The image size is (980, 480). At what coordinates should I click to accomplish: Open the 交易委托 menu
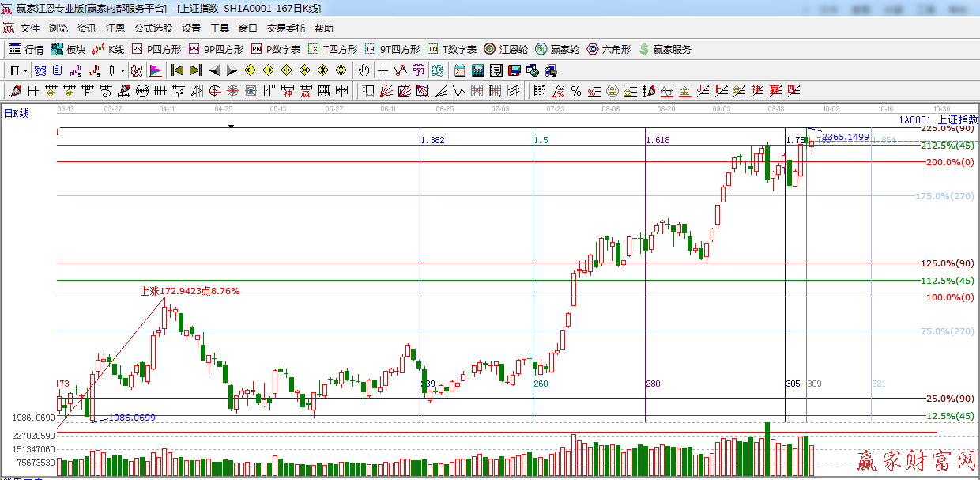(285, 28)
